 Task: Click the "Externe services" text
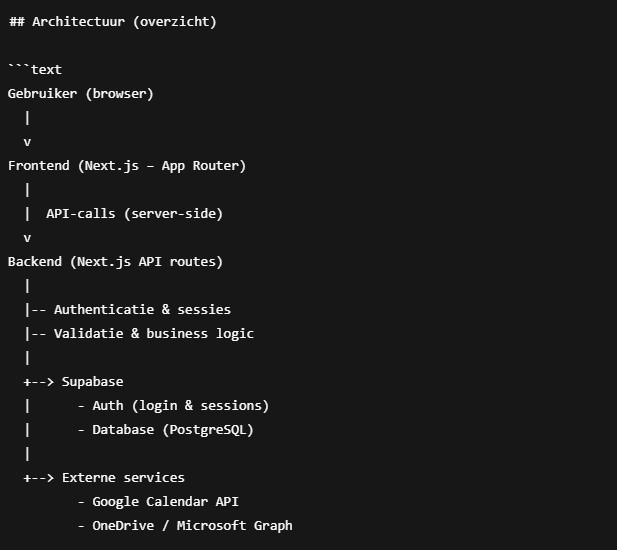pyautogui.click(x=123, y=477)
